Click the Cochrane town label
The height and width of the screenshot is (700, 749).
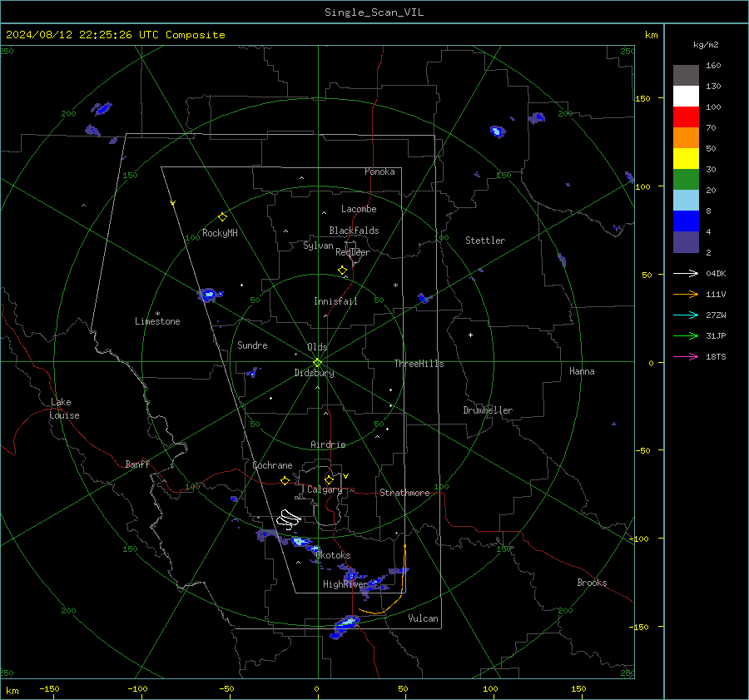click(x=272, y=465)
